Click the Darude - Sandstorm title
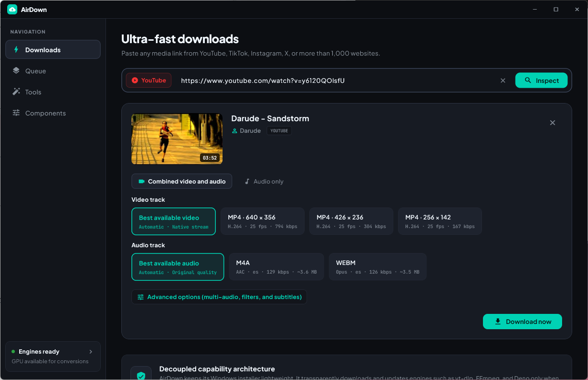 270,118
